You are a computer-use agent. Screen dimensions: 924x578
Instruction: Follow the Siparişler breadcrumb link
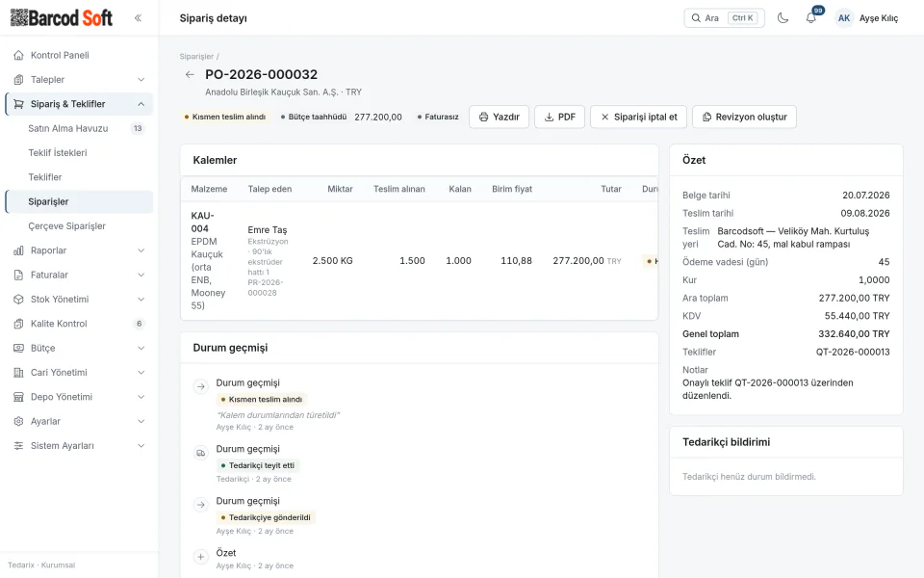(196, 57)
